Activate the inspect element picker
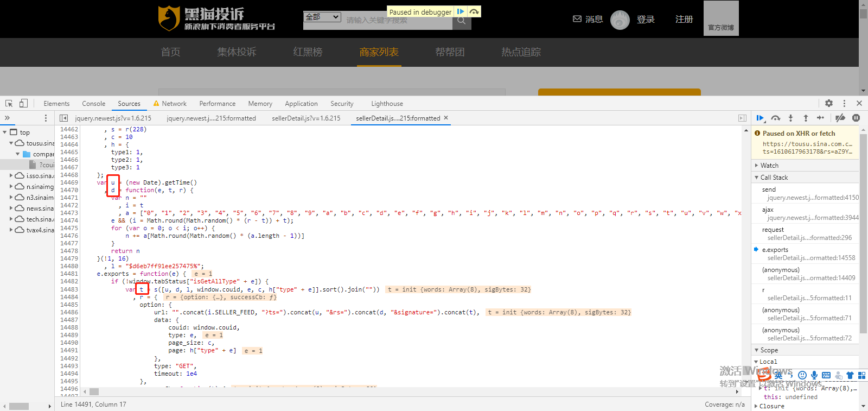The height and width of the screenshot is (411, 868). 9,103
